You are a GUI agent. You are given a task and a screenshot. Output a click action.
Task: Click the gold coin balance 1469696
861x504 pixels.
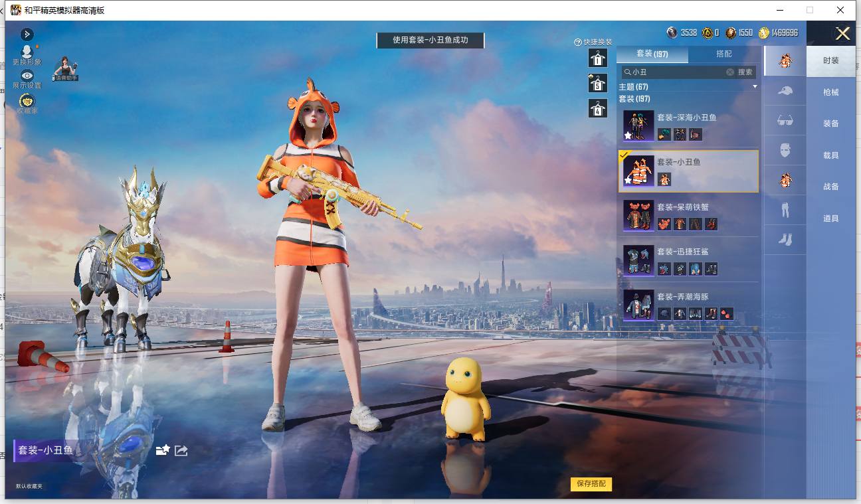tap(779, 33)
